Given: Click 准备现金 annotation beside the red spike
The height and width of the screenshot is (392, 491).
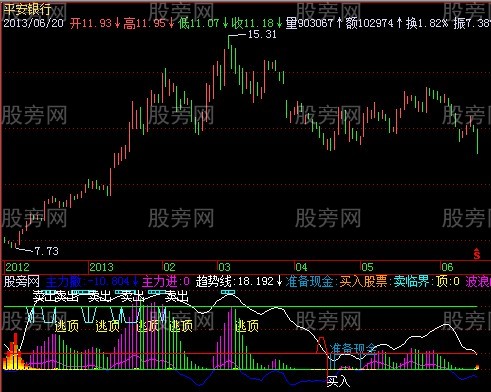Looking at the screenshot, I should (x=353, y=349).
